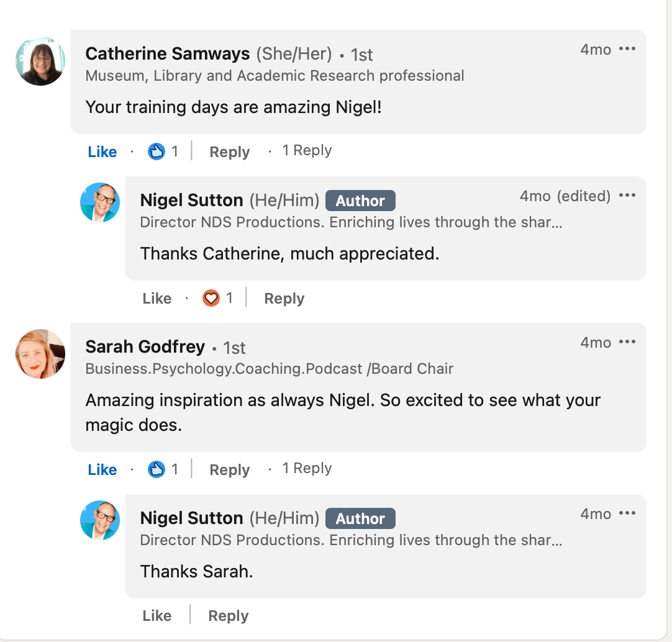
Task: Toggle Like on Sarah Godfrey's comment
Action: [x=102, y=470]
